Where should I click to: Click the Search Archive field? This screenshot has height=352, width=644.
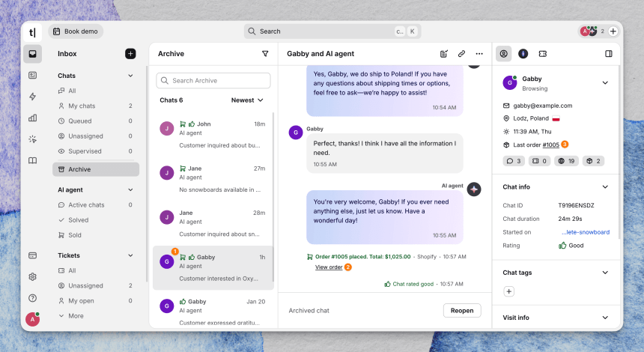point(213,80)
